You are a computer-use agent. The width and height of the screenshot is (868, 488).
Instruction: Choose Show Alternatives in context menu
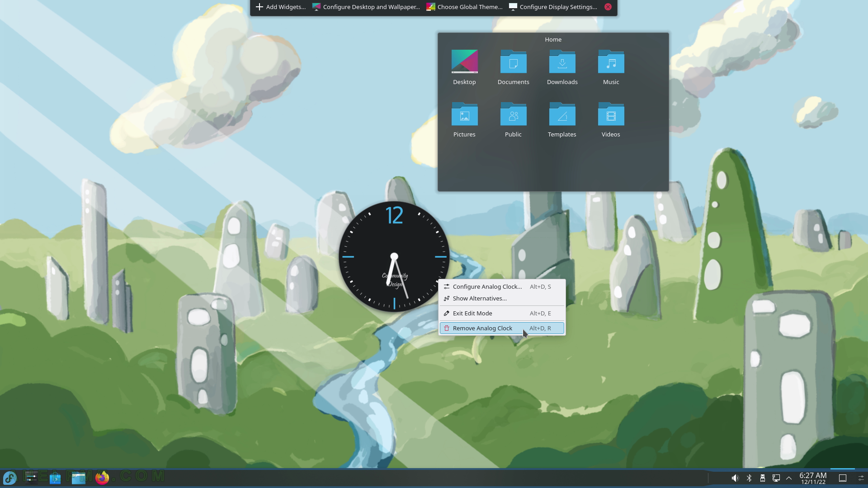502,298
